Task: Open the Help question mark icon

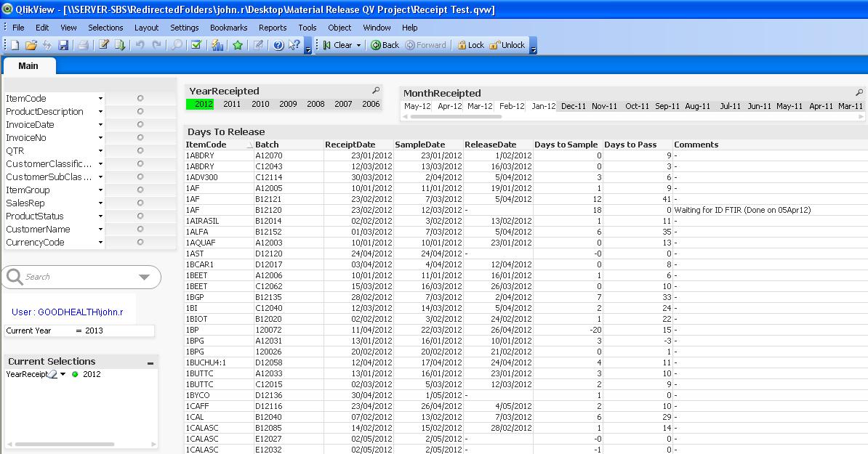Action: pos(278,45)
